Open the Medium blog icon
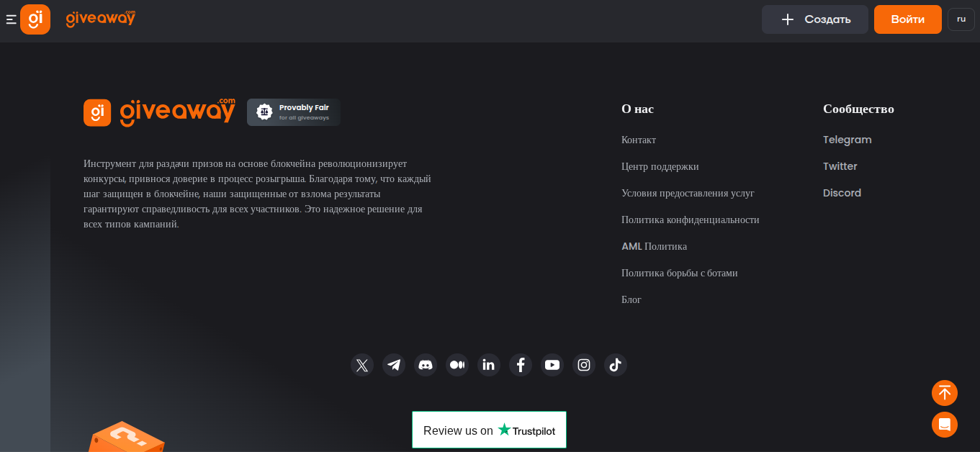Screen dimensions: 980x452 coord(457,365)
